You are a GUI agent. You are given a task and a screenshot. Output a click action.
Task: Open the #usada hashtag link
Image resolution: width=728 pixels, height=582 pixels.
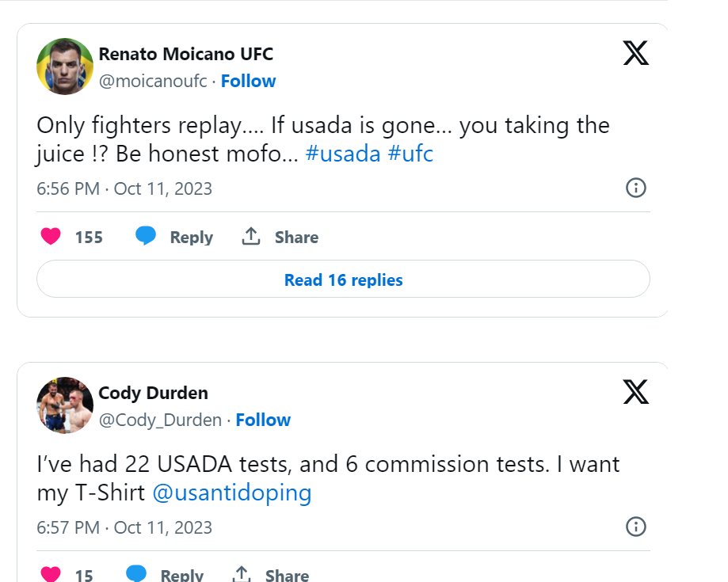pyautogui.click(x=343, y=154)
